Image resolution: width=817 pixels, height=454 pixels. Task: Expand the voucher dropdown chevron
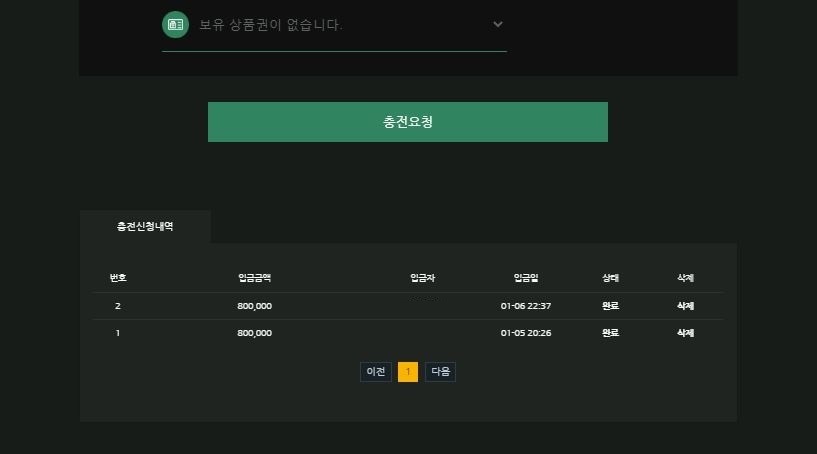pyautogui.click(x=498, y=24)
